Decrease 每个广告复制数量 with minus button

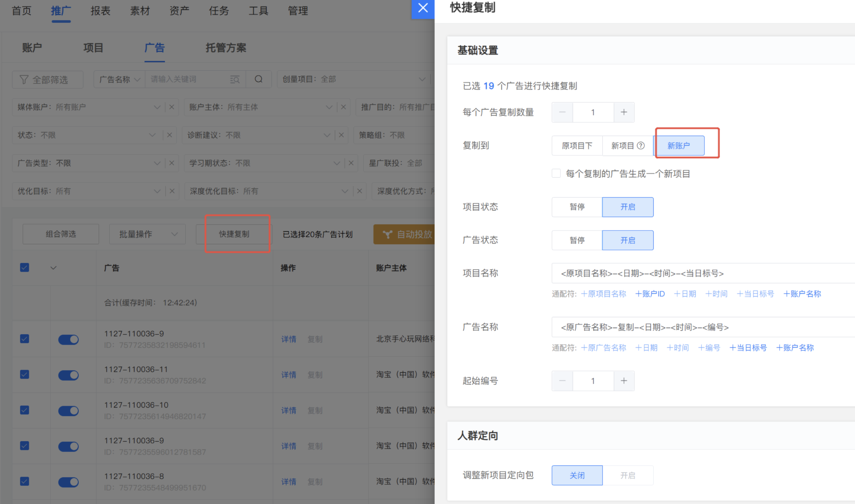click(562, 112)
